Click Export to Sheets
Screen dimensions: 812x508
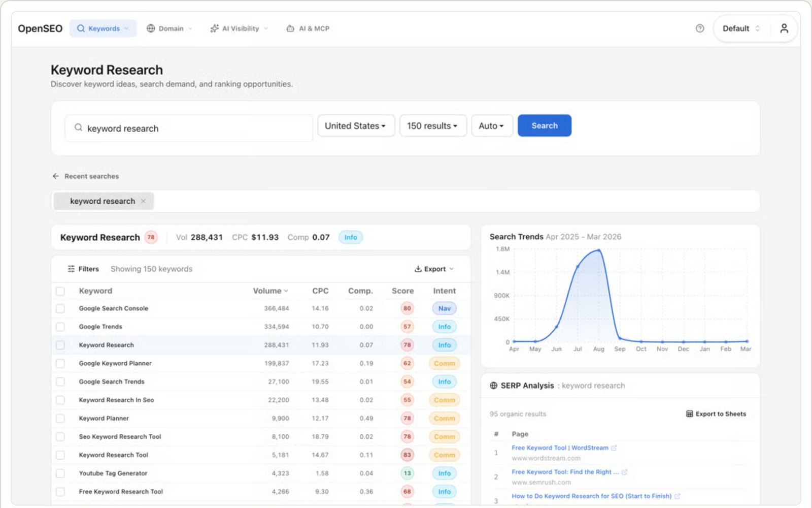pyautogui.click(x=716, y=414)
